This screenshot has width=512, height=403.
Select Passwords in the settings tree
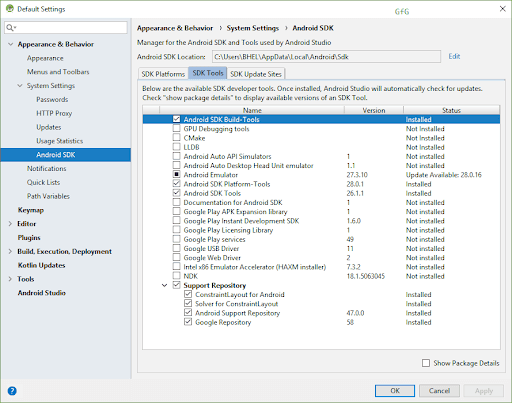coord(52,99)
